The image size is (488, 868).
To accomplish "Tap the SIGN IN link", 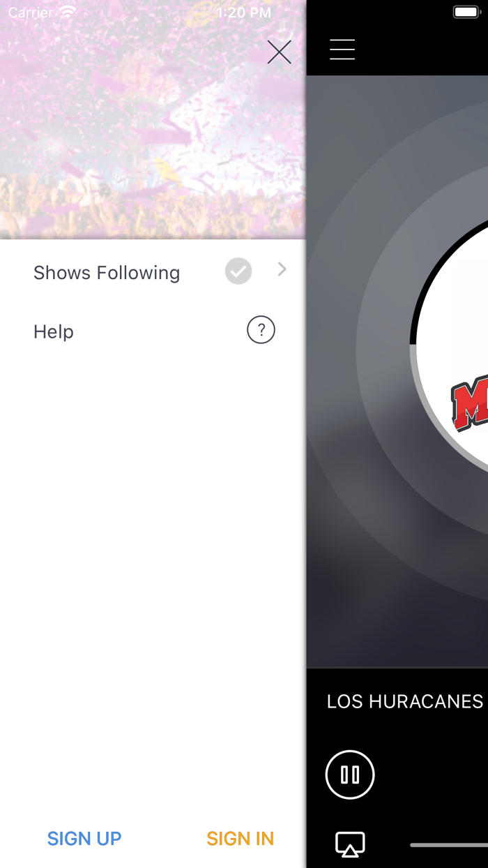I will 241,838.
